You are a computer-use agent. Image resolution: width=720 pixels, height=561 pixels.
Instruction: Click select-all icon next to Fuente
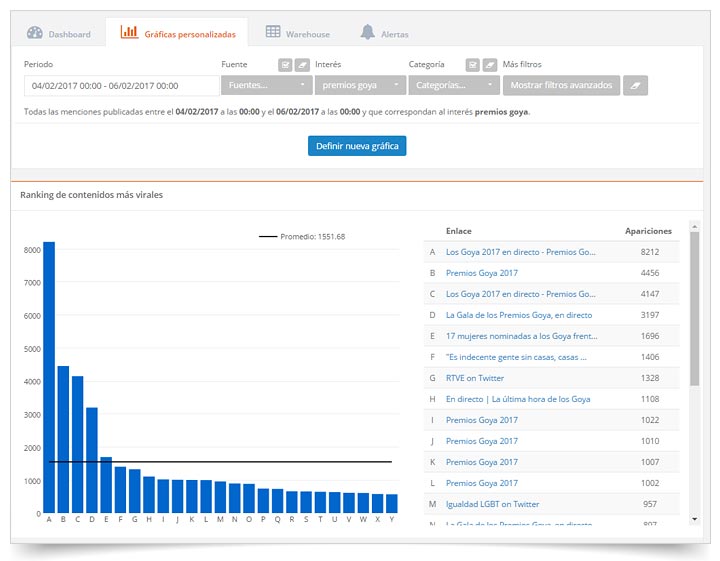[x=285, y=65]
